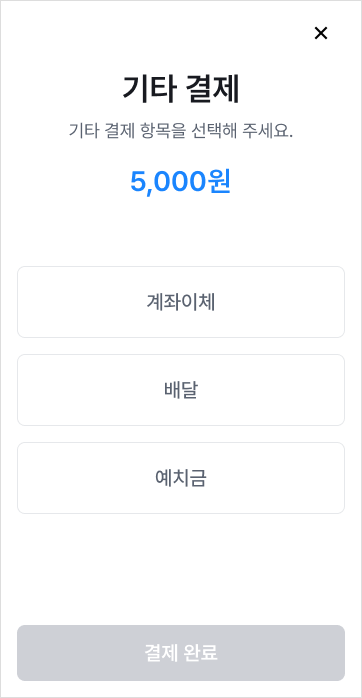The image size is (362, 698).
Task: Choose 배달 as the payment item
Action: pos(181,390)
